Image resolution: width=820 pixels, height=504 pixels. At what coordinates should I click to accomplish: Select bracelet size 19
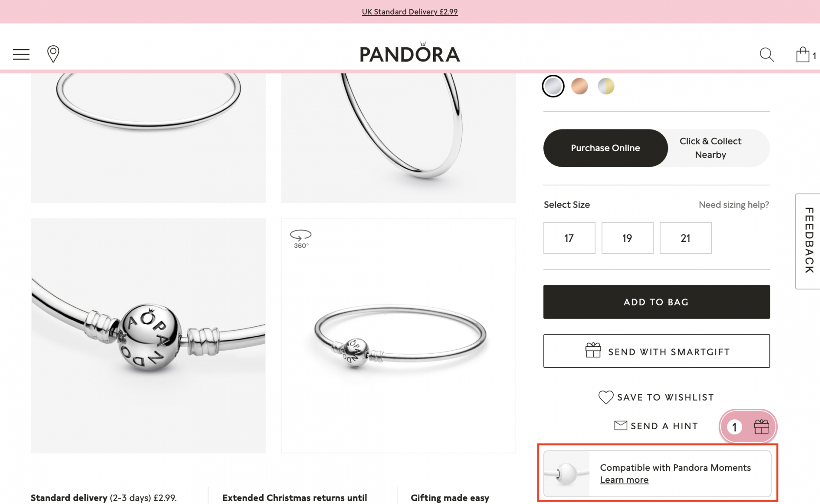(x=627, y=238)
